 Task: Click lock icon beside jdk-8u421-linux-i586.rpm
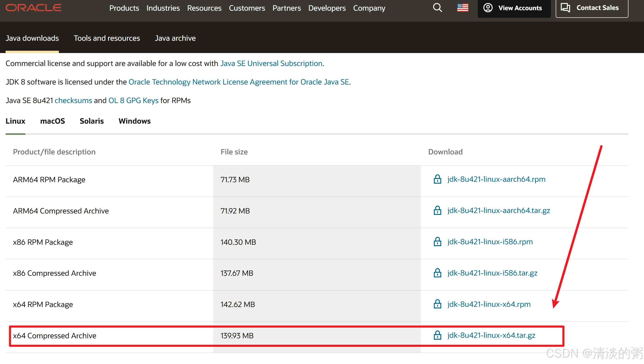pyautogui.click(x=437, y=242)
